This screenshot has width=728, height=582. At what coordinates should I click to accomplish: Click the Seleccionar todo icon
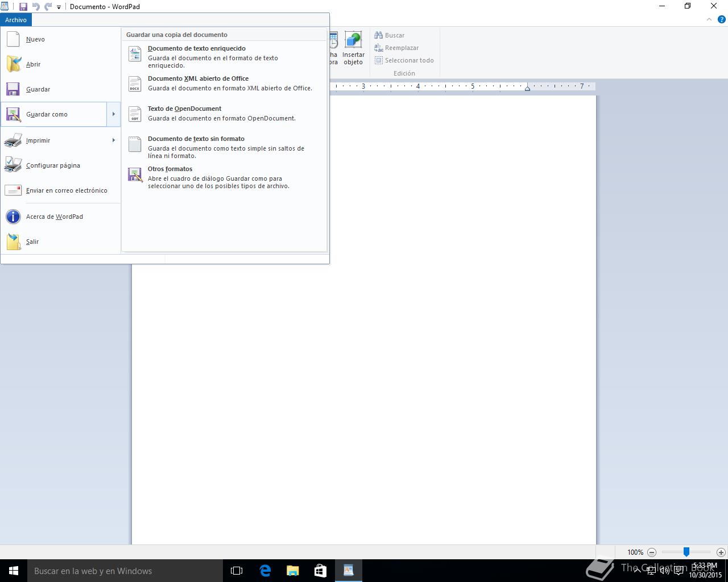378,60
